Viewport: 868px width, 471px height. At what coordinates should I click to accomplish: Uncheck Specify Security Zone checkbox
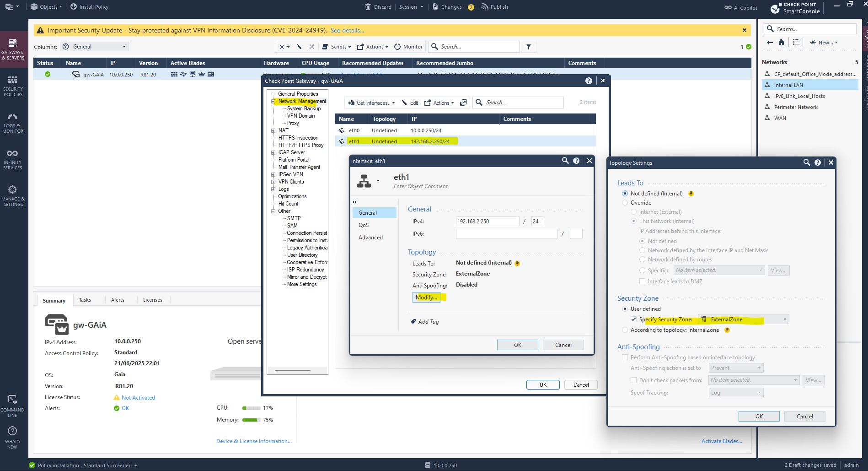pos(633,319)
